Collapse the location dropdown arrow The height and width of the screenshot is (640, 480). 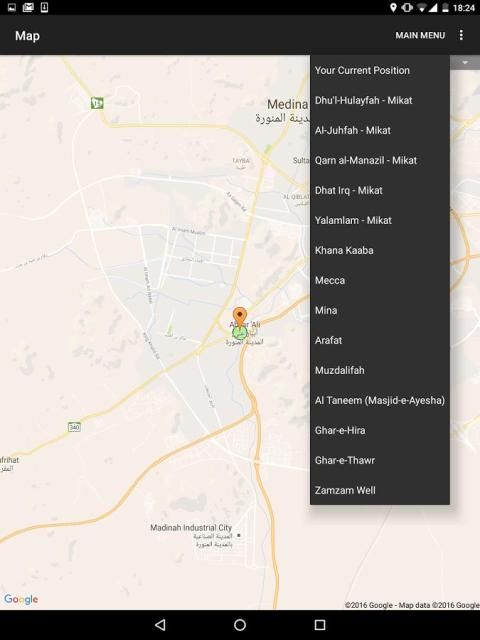click(465, 62)
